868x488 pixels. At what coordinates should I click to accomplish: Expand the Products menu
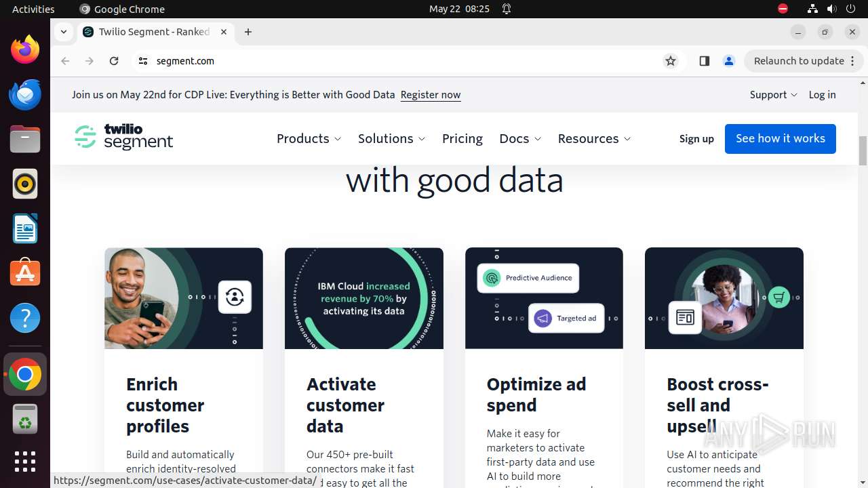[x=309, y=138]
